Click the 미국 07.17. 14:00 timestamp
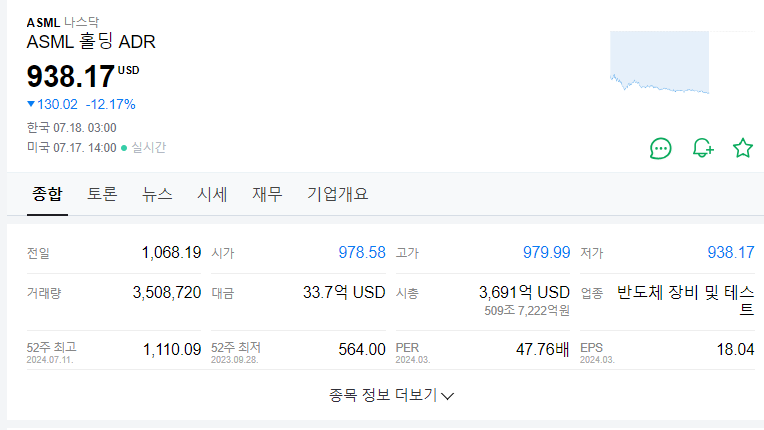This screenshot has height=430, width=764. 72,148
